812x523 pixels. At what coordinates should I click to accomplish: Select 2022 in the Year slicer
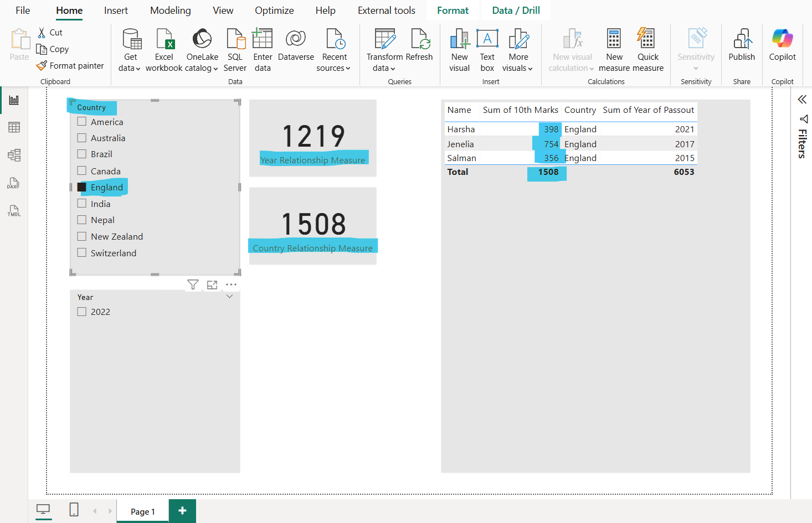[81, 312]
